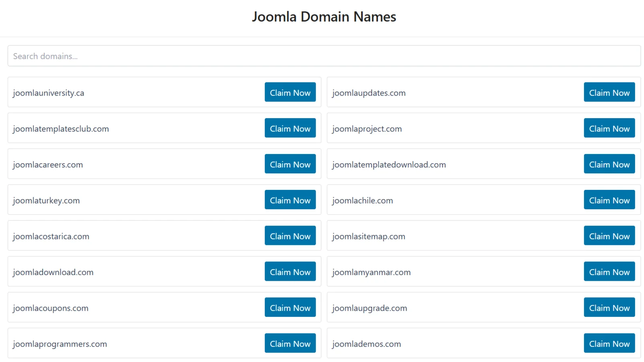Claim joomlaprogrammers.com domain

[x=290, y=343]
